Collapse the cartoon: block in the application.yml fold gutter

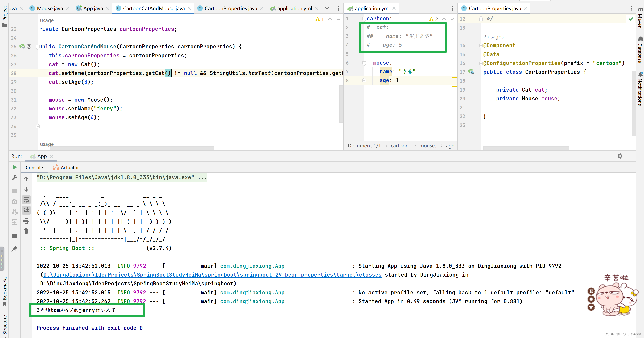pyautogui.click(x=364, y=19)
